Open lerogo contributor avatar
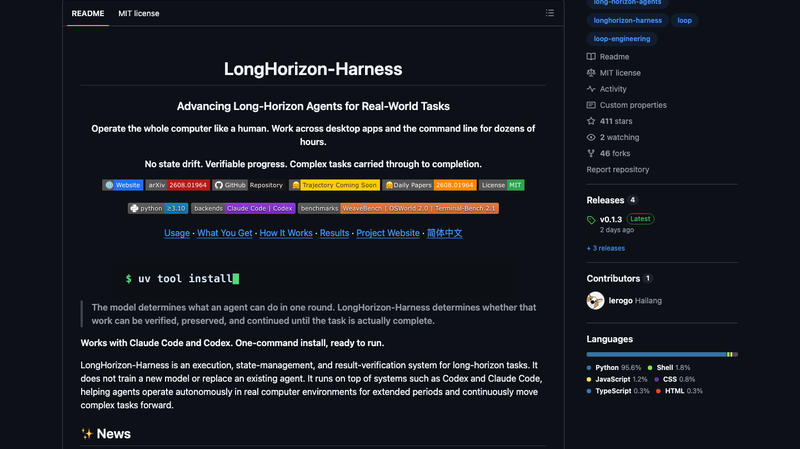The width and height of the screenshot is (800, 449). pyautogui.click(x=595, y=301)
